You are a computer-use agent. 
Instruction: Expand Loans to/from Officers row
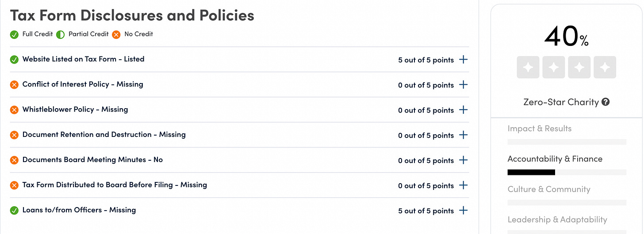(463, 211)
